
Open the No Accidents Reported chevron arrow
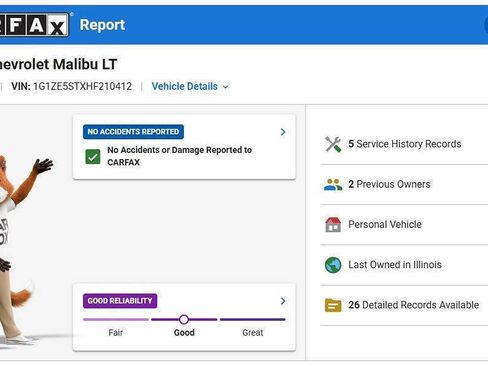(x=283, y=132)
